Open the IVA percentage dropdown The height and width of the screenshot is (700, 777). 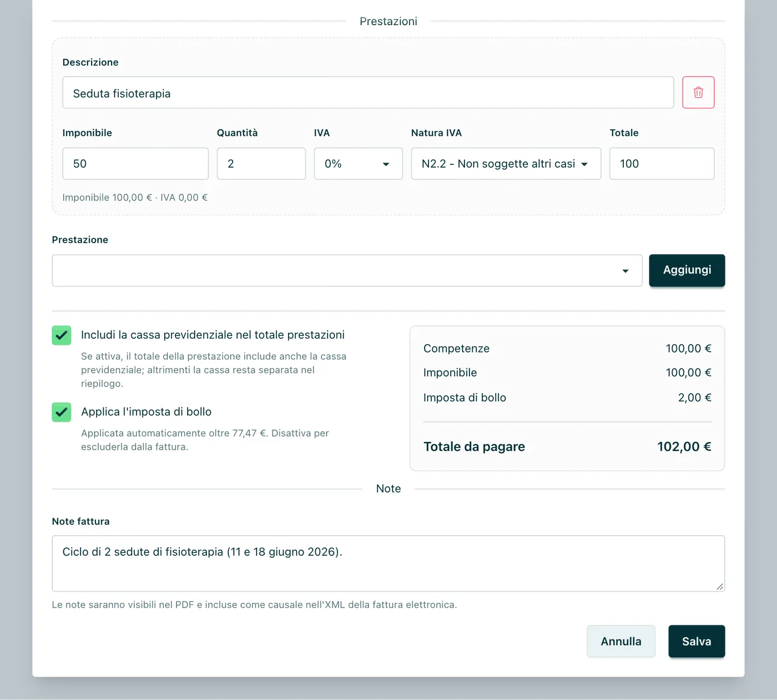[x=359, y=164]
